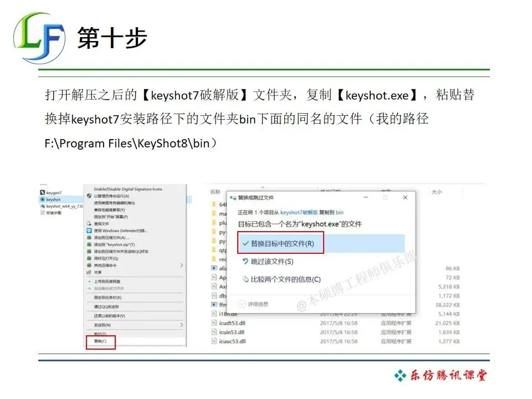
Task: Click the skip arrow icon beside 跳过该文件(S)
Action: pos(245,261)
